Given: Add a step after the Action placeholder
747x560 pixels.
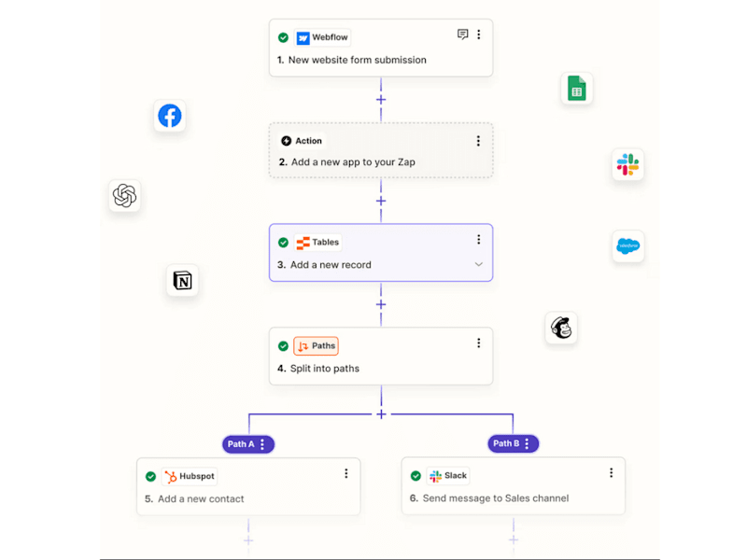Looking at the screenshot, I should (x=381, y=201).
